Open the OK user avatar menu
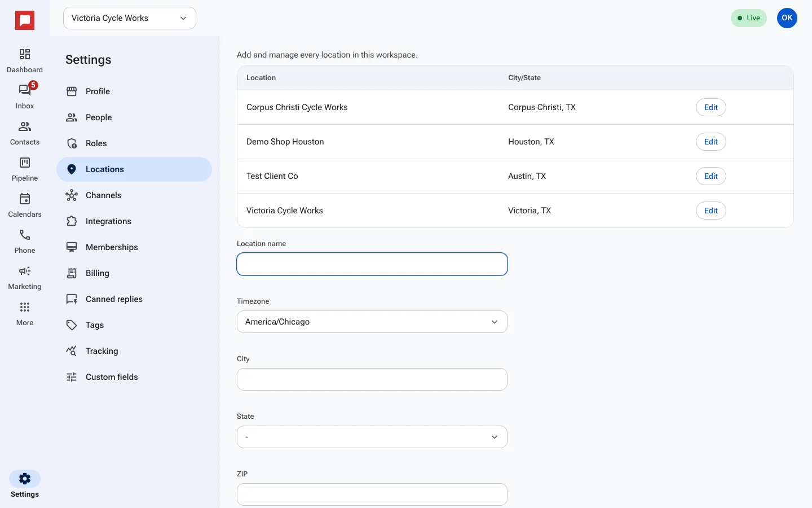Image resolution: width=812 pixels, height=508 pixels. [787, 18]
